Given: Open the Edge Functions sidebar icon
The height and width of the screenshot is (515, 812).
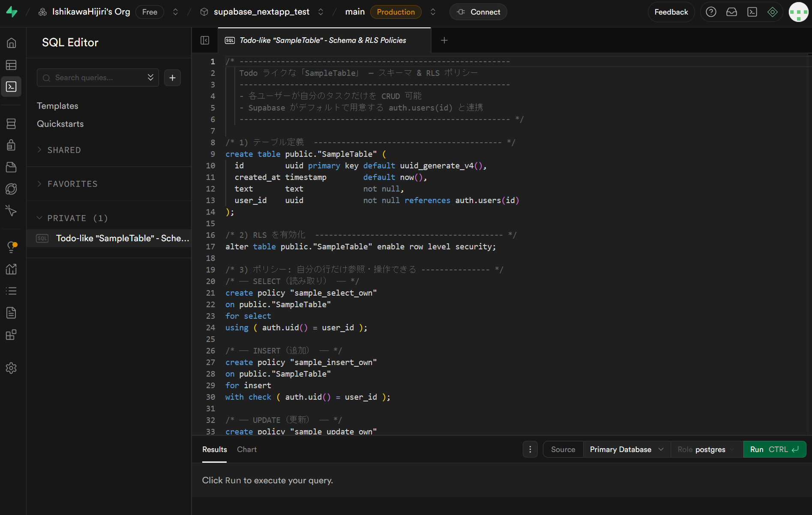Looking at the screenshot, I should [12, 189].
